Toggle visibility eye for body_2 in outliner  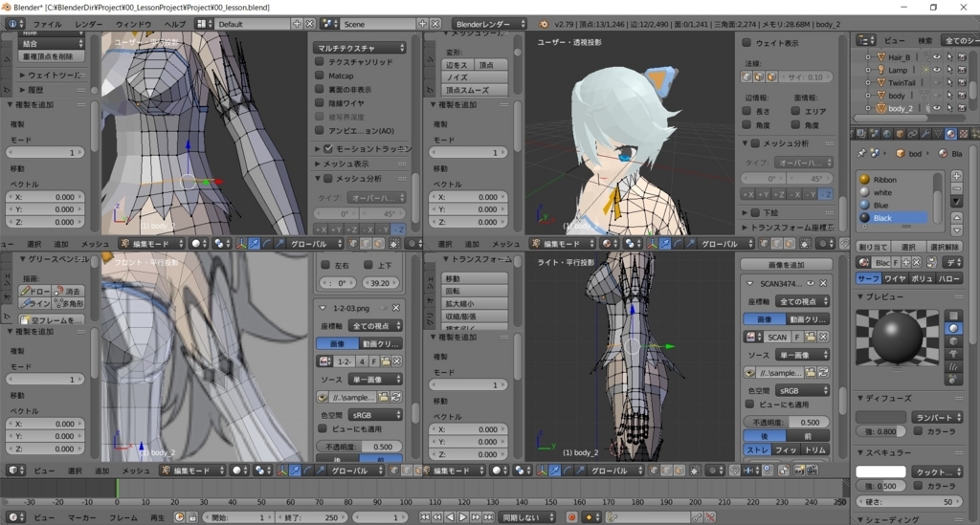[x=937, y=108]
